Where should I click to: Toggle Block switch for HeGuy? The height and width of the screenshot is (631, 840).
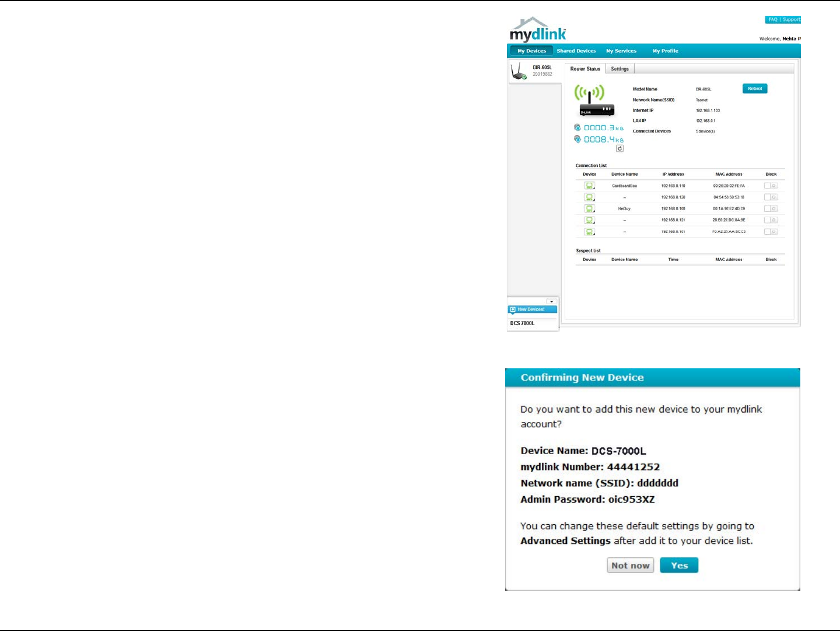[771, 208]
